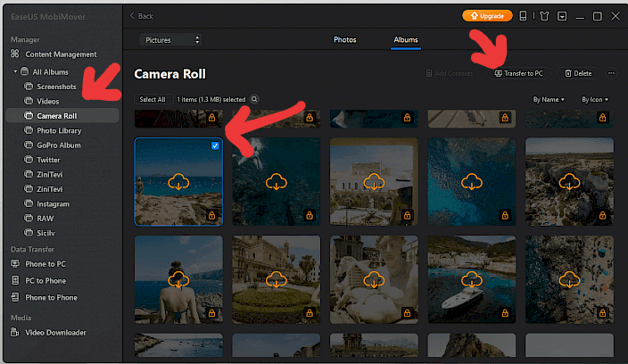Click the Phone to Phone icon

15,297
